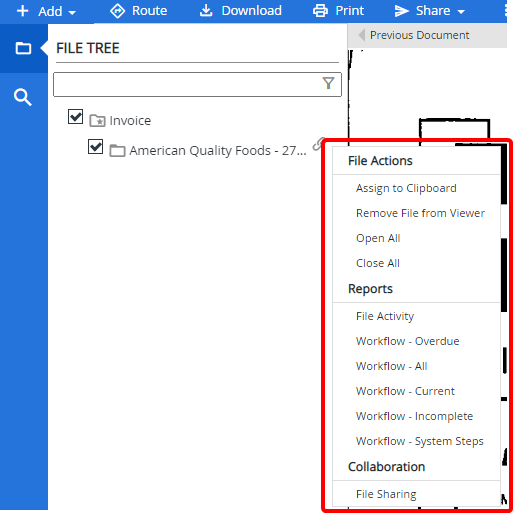Click the filter funnel icon

[328, 83]
